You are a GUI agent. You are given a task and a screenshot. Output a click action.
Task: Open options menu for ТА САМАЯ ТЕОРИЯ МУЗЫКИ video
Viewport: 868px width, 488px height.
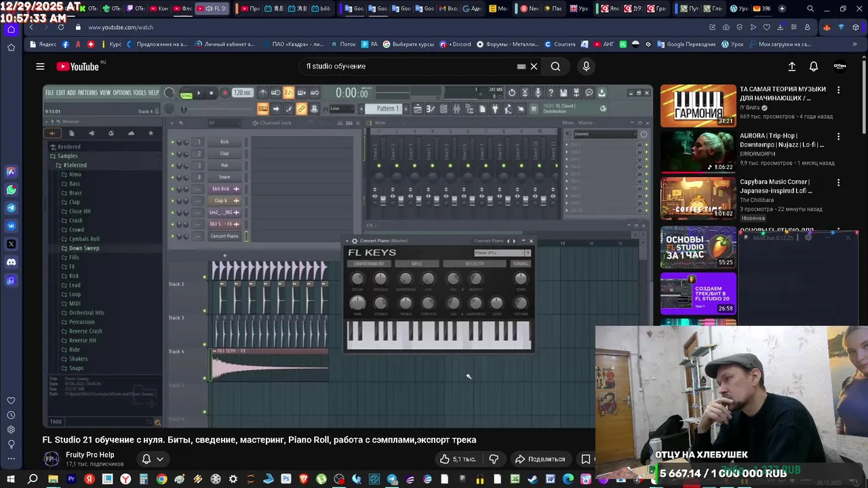coord(838,89)
